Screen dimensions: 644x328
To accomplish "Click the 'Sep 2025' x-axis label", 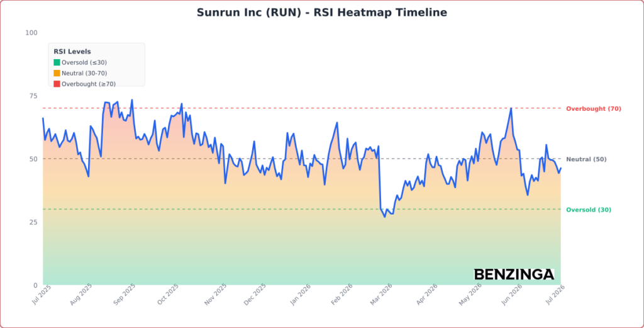I will 125,294.
